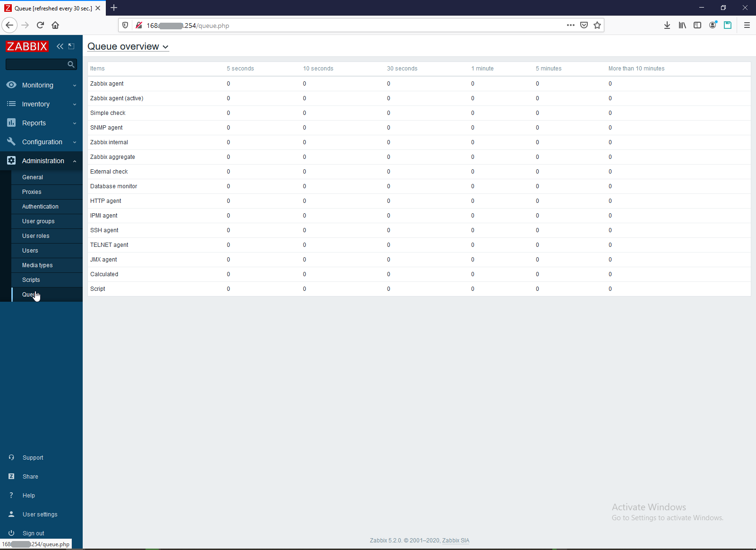Click the 'JMX agent' row label
The image size is (756, 550).
click(x=103, y=260)
